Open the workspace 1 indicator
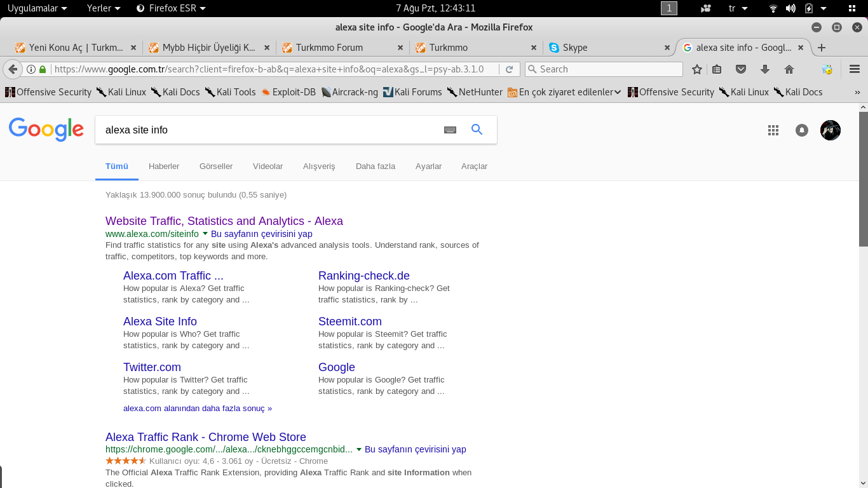This screenshot has height=488, width=868. point(669,8)
